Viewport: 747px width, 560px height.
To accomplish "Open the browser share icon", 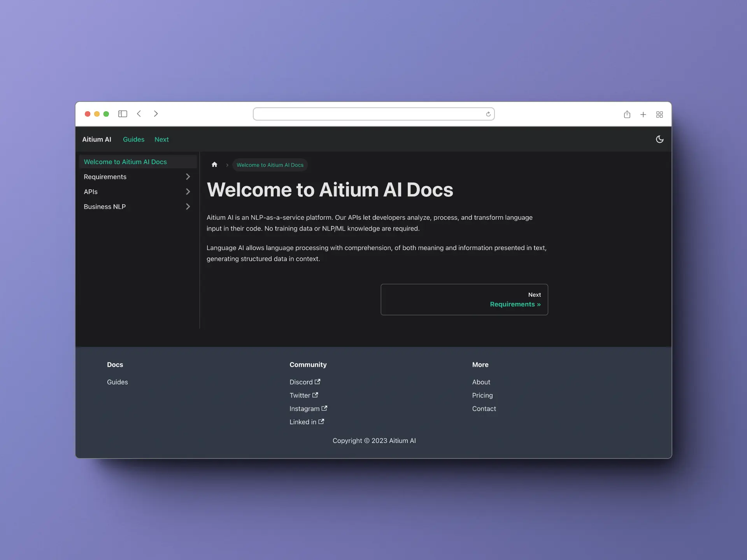I will tap(627, 114).
